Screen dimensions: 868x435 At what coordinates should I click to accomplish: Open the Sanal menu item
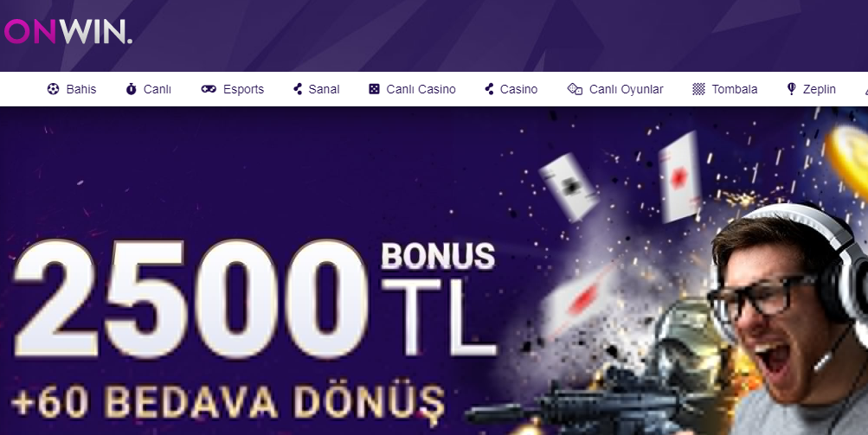point(324,89)
